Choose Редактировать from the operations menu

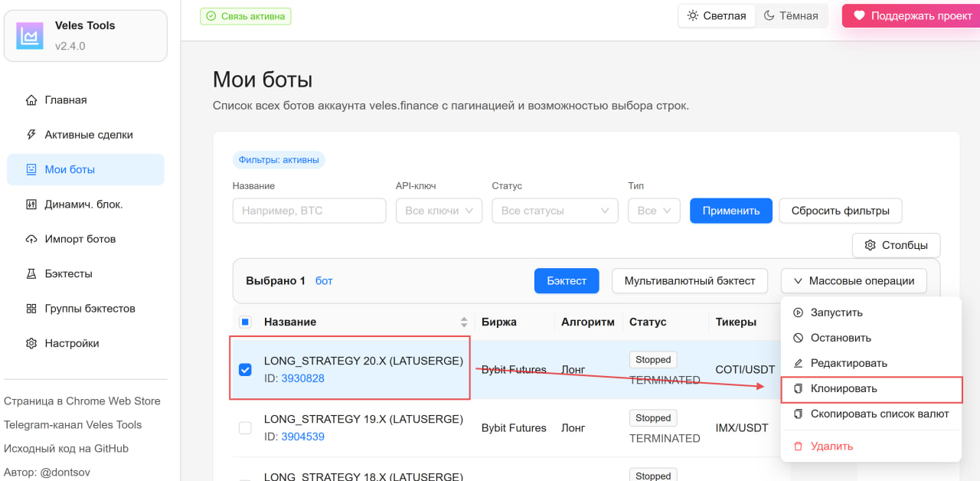point(871,363)
